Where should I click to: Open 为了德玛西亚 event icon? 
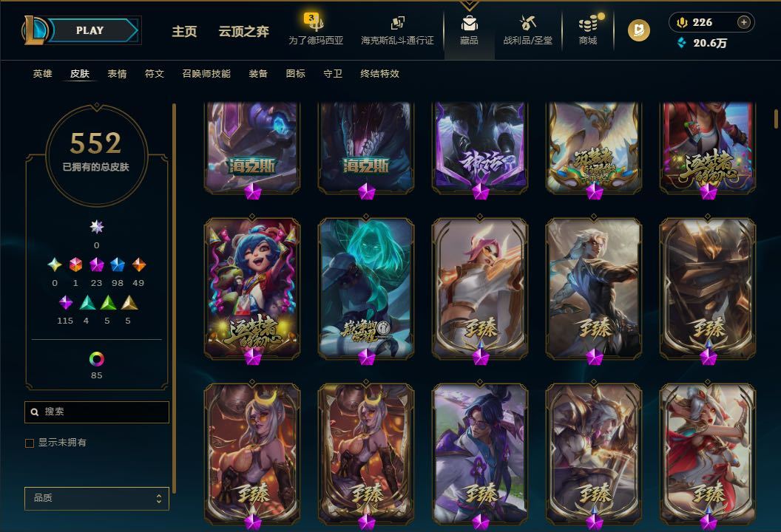click(315, 22)
